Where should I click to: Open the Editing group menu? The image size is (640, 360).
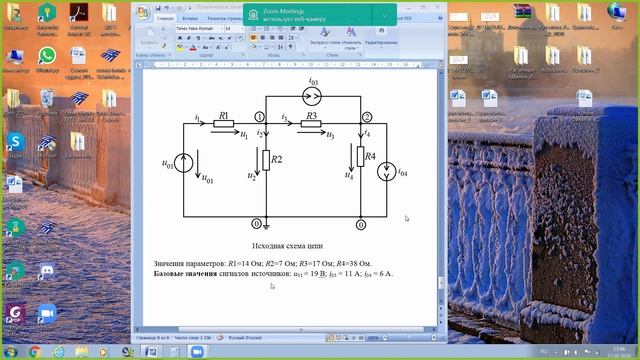coord(381,37)
